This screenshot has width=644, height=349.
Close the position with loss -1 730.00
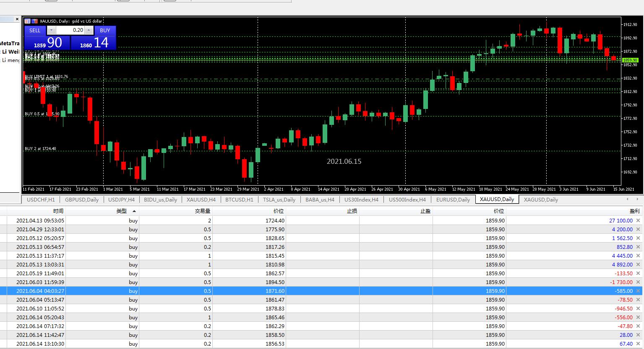point(638,282)
